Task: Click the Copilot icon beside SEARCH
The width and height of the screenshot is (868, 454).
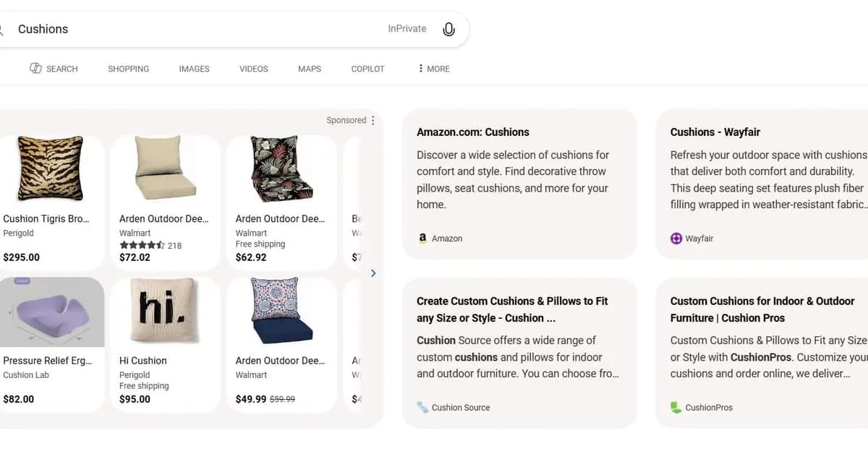Action: coord(36,67)
